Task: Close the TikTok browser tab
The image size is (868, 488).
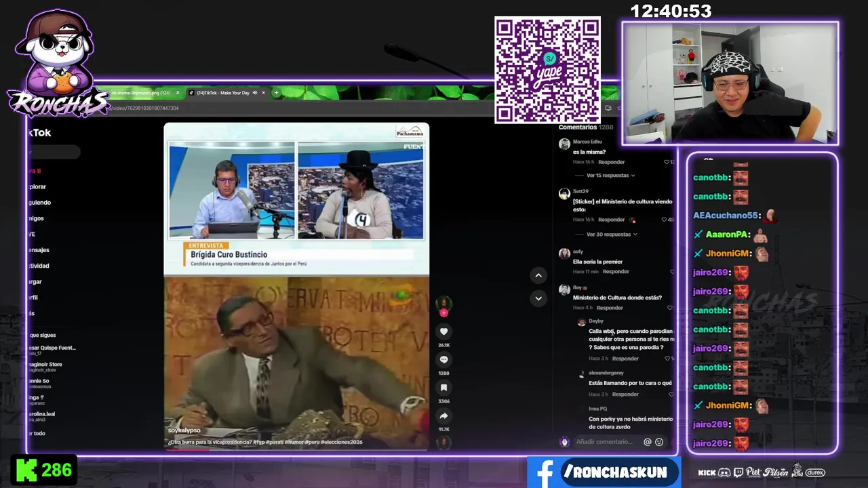Action: click(263, 93)
